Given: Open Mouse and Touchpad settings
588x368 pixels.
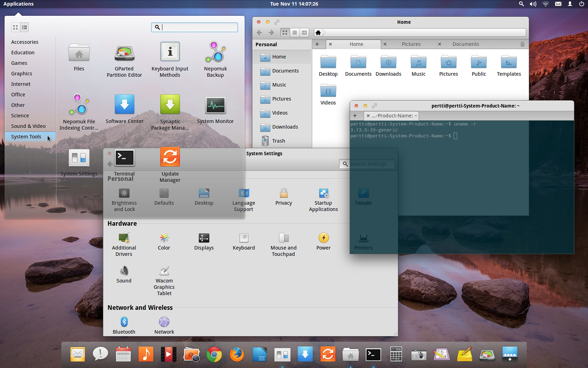Looking at the screenshot, I should [x=283, y=239].
